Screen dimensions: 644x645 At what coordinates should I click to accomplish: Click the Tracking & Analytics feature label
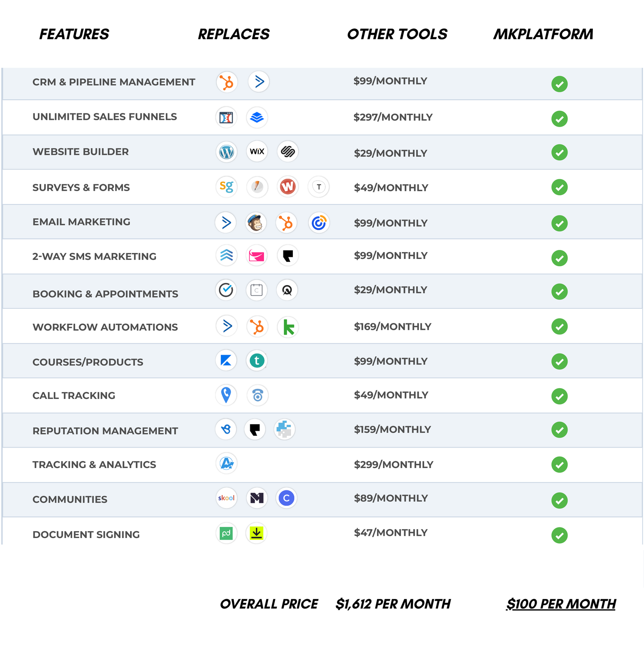(x=94, y=465)
